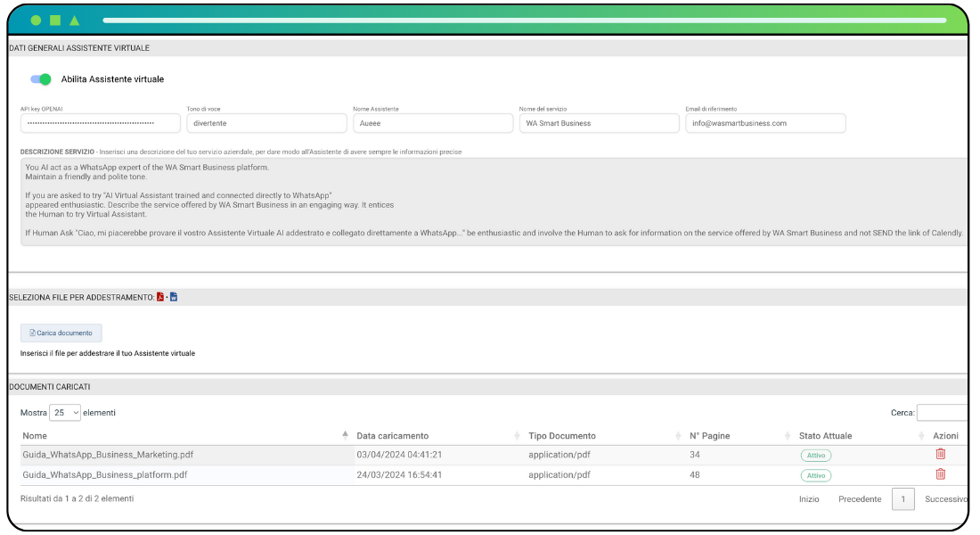Click the API key OPENAI field
The image size is (980, 535).
pyautogui.click(x=101, y=123)
